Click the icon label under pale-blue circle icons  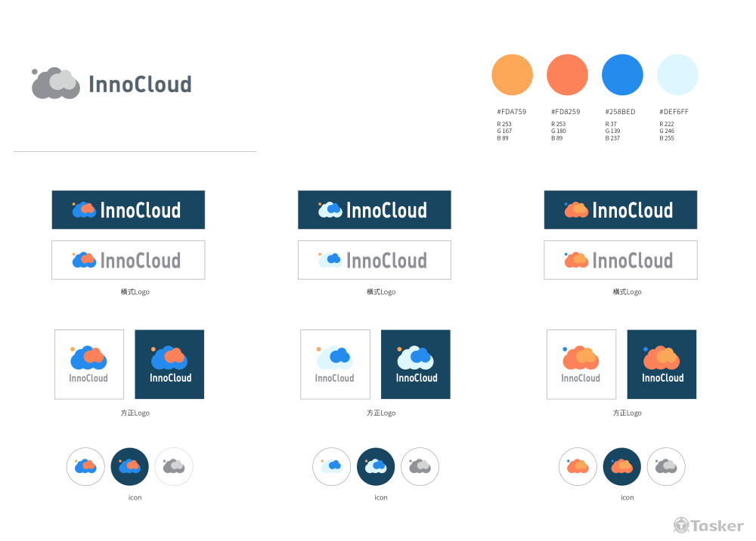click(381, 498)
